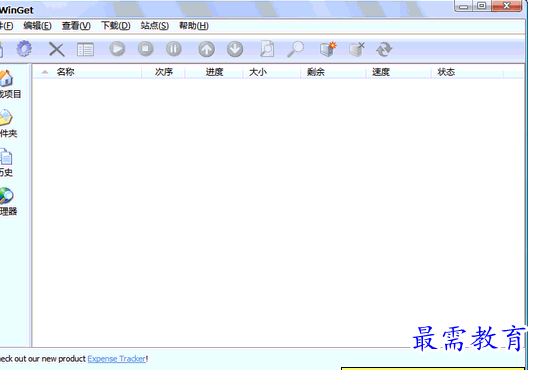Open the folder icon in sidebar

(6, 117)
